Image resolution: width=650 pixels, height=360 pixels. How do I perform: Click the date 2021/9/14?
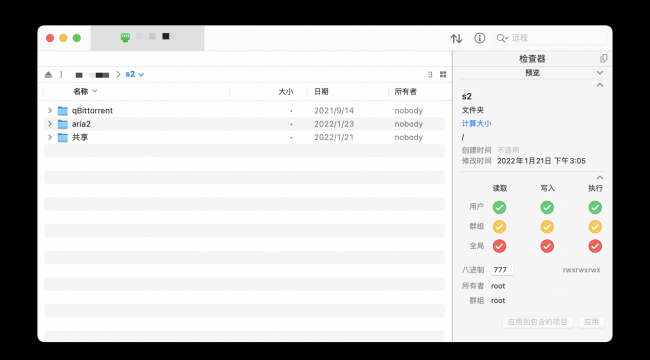pos(334,111)
